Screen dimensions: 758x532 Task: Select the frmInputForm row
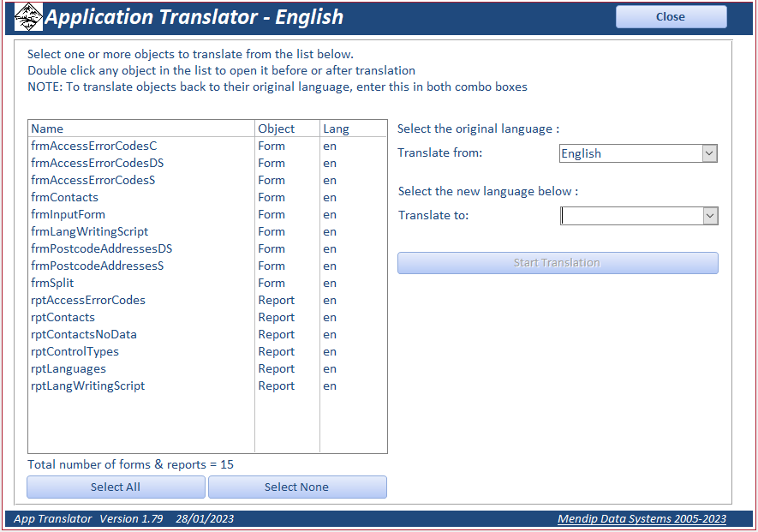[x=207, y=215]
